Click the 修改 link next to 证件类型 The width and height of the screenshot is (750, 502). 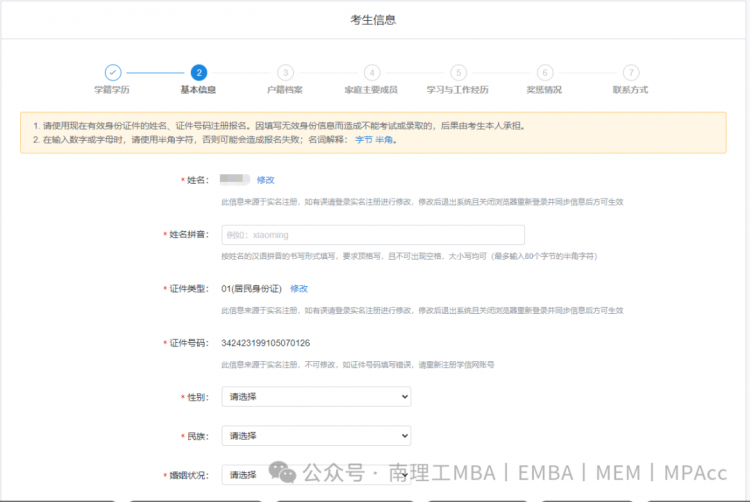[299, 289]
